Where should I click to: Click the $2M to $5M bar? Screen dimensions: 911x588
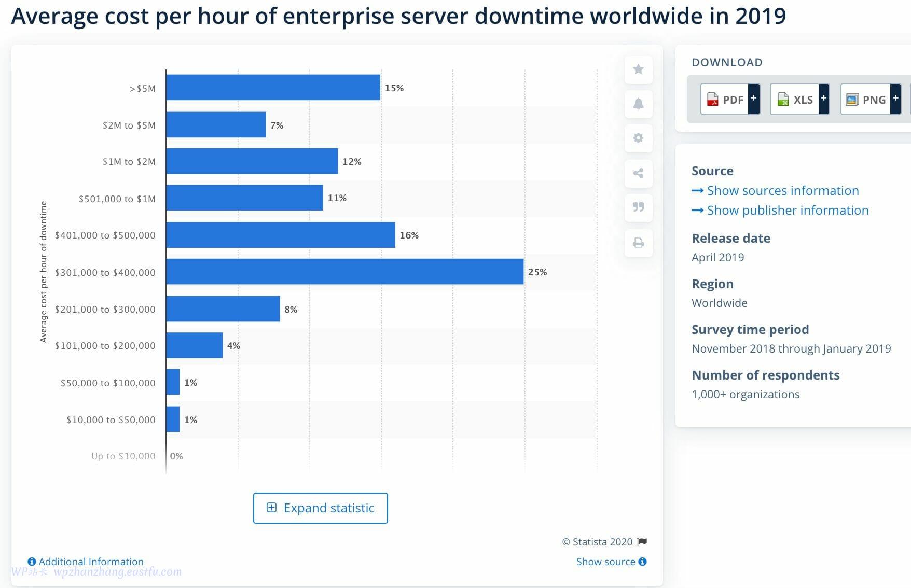coord(216,124)
